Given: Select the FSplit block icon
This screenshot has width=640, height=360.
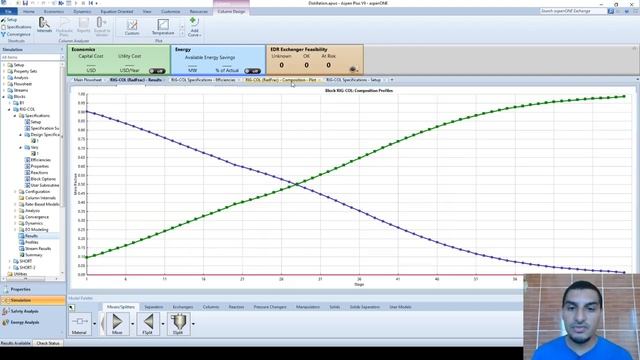Looking at the screenshot, I should (x=148, y=324).
